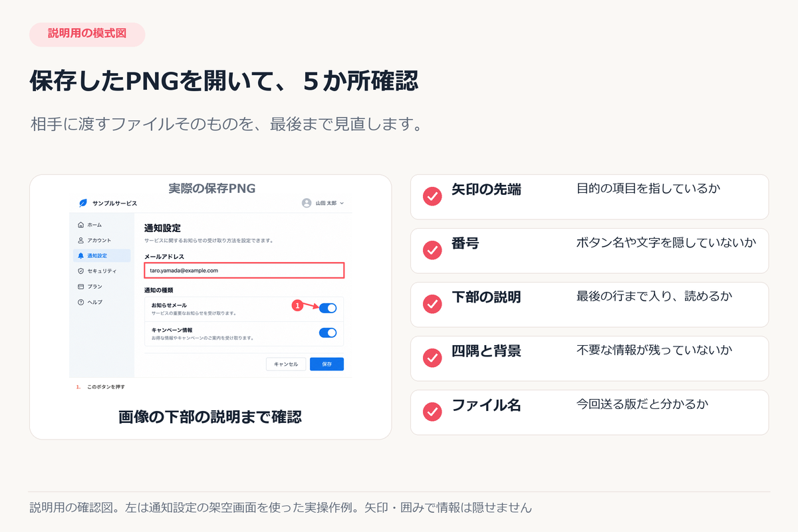798x532 pixels.
Task: Turn off the お知らせメール toggle
Action: pos(328,308)
